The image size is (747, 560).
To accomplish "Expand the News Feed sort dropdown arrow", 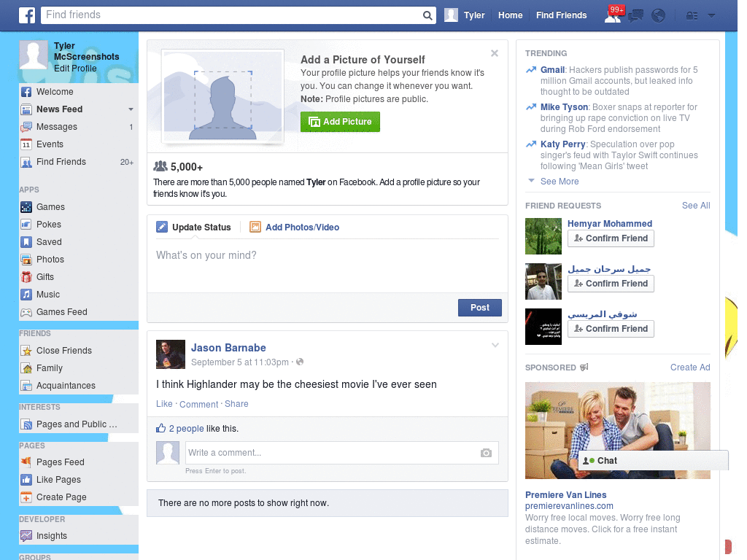I will tap(131, 109).
